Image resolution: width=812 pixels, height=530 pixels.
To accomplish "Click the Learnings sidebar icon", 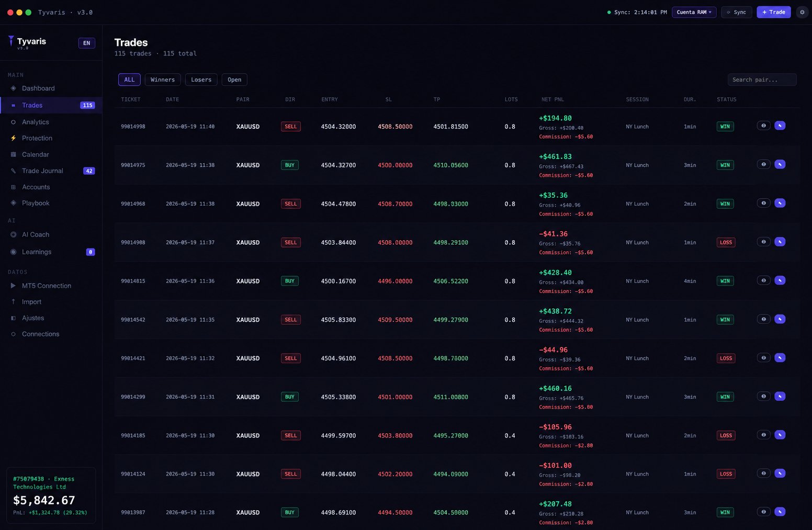I will click(14, 252).
